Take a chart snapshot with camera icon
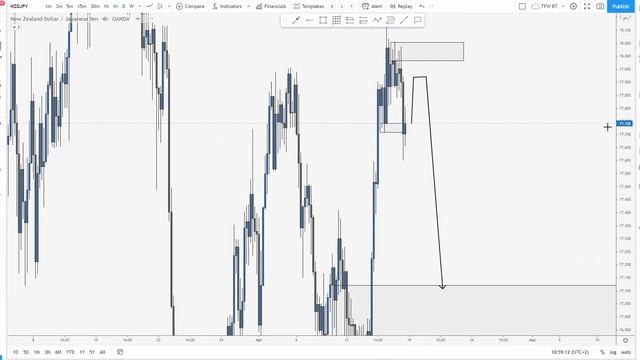The image size is (640, 360). point(600,6)
